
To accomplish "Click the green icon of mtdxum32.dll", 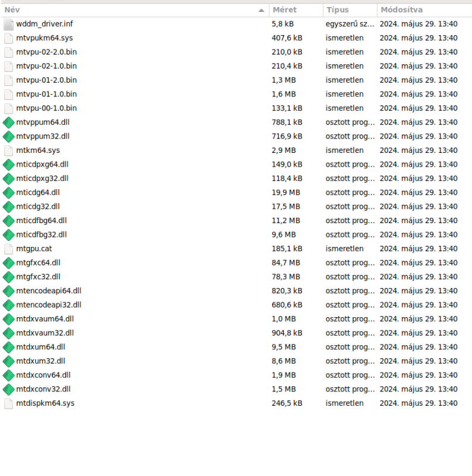I will pos(8,361).
